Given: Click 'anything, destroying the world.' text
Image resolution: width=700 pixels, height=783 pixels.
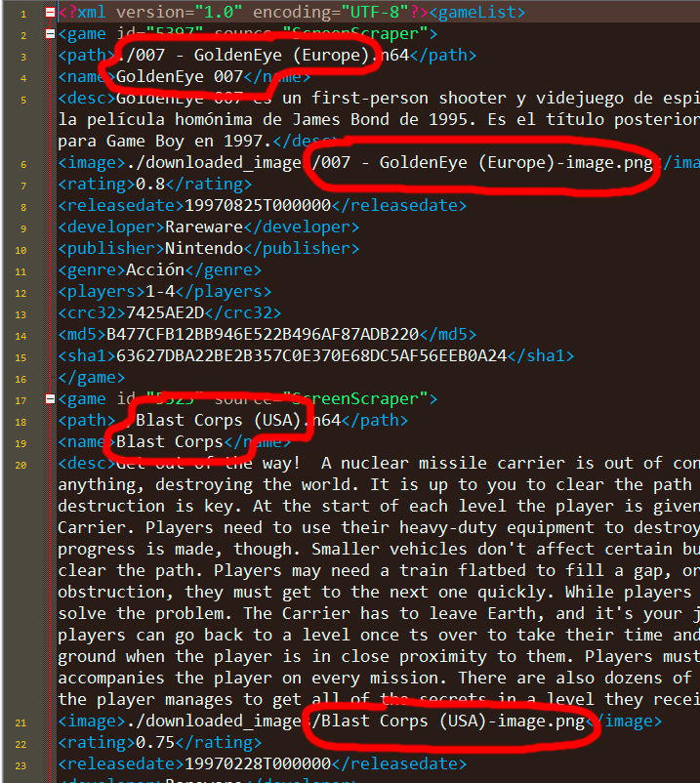Looking at the screenshot, I should point(209,484).
